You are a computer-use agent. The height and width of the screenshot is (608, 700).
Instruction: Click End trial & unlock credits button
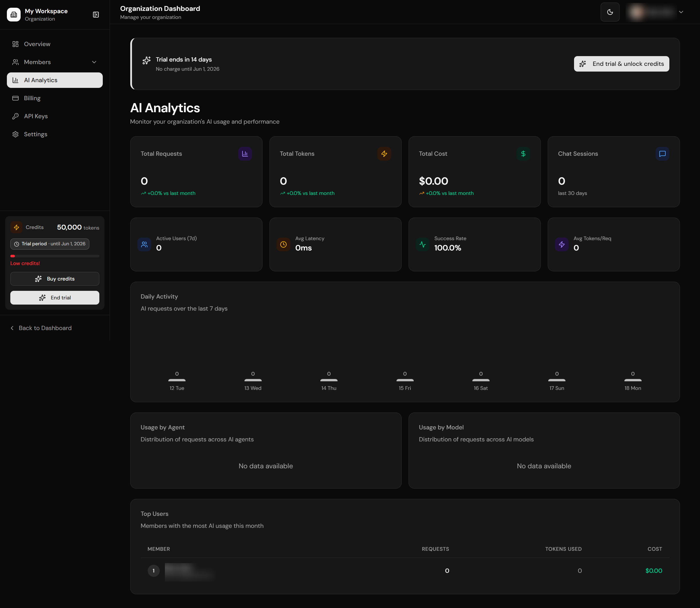click(x=621, y=64)
